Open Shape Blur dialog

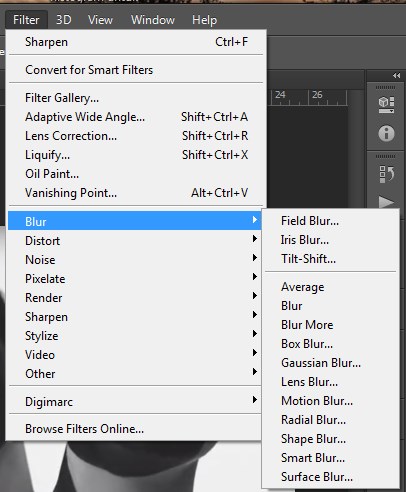tap(331, 439)
